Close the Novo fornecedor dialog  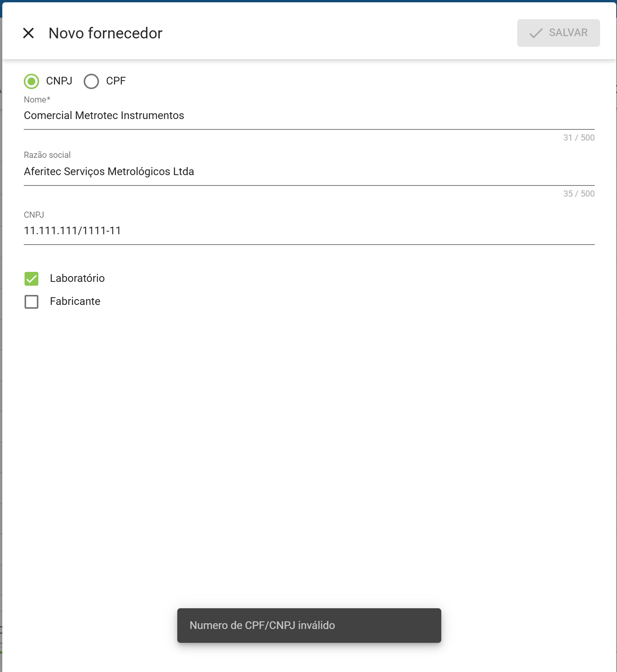point(28,33)
